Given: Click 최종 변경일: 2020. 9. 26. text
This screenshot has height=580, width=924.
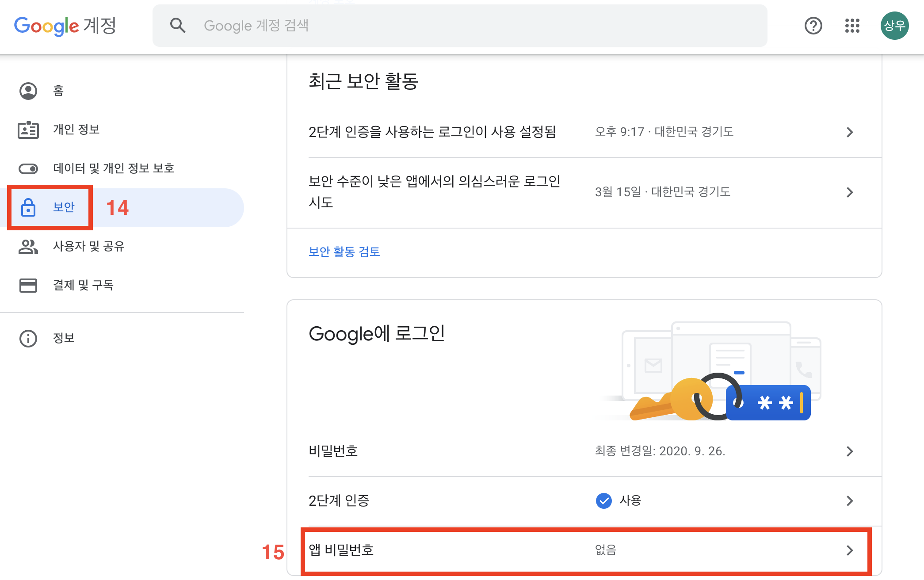Looking at the screenshot, I should tap(660, 451).
